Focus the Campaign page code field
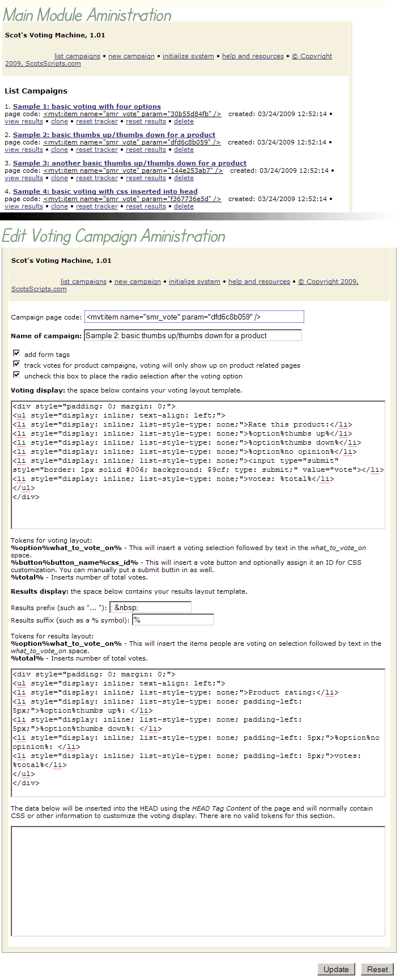The height and width of the screenshot is (980, 400). pyautogui.click(x=194, y=317)
